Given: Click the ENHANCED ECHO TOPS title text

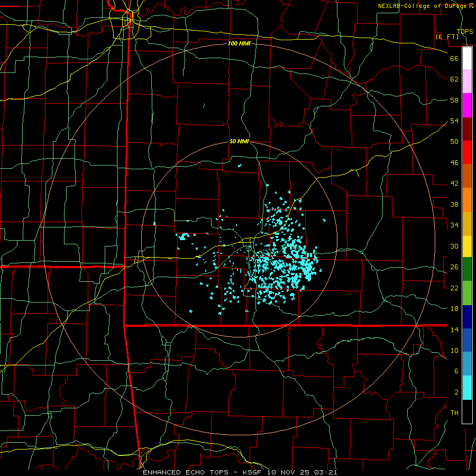Looking at the screenshot, I should coord(186,472).
